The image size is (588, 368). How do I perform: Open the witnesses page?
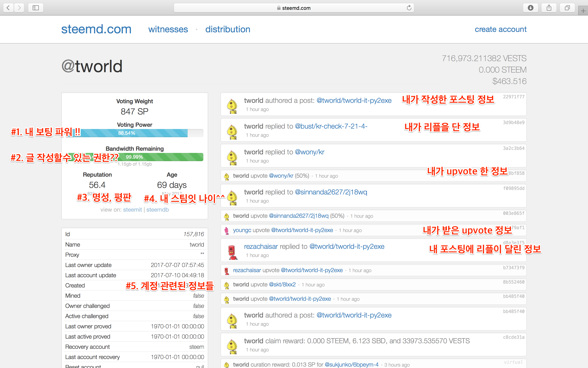168,29
